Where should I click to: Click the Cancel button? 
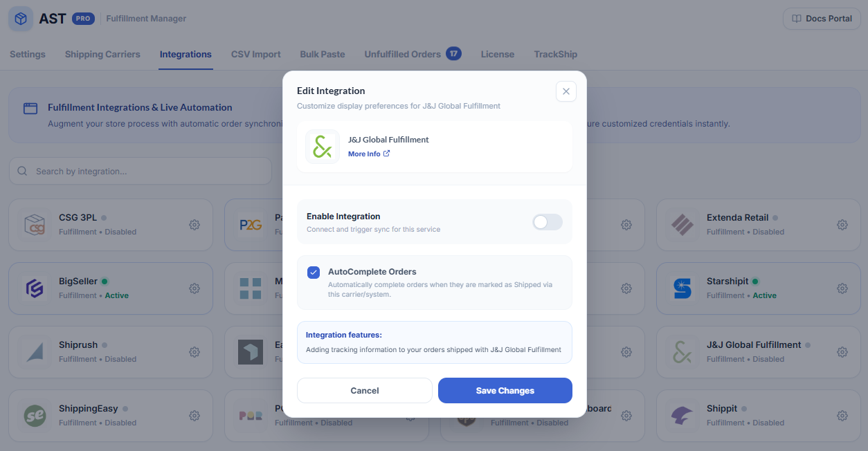coord(365,390)
